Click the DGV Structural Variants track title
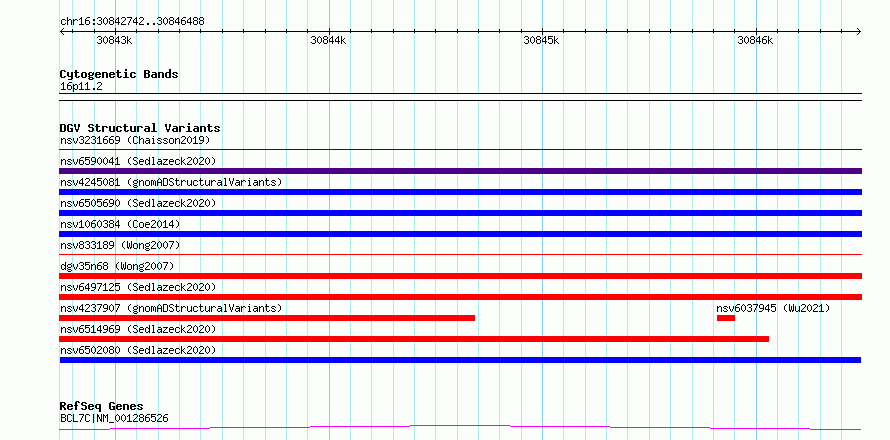Screen dimensions: 890x440 coord(140,128)
